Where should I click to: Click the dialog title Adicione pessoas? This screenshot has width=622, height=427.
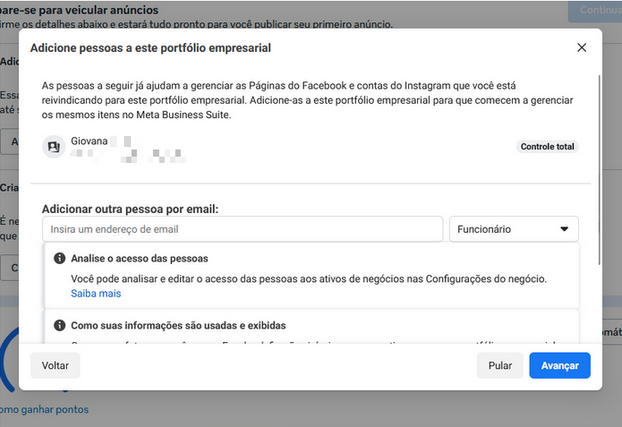[x=151, y=47]
